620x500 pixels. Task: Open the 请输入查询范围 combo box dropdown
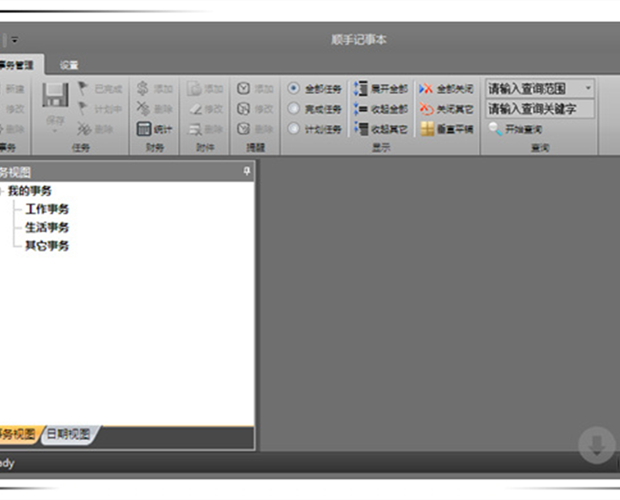click(x=588, y=88)
